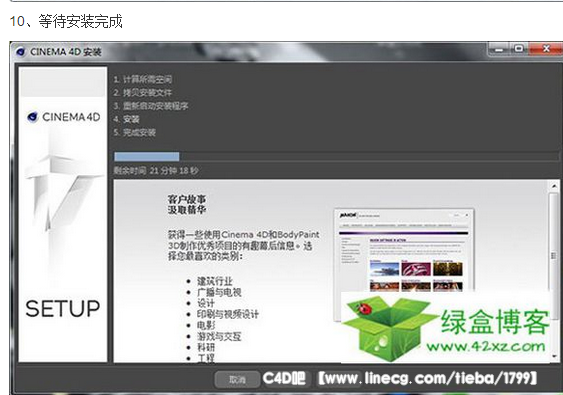Click the info panel scroll up arrow

(x=554, y=186)
